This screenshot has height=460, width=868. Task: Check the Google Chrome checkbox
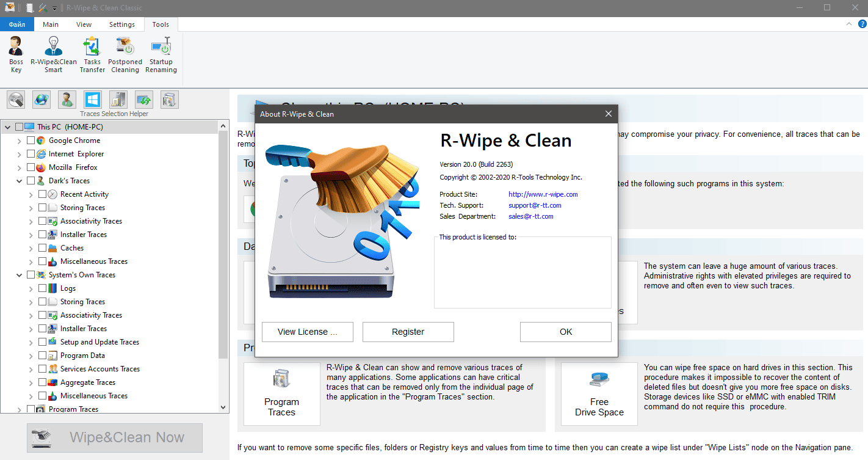[x=31, y=141]
